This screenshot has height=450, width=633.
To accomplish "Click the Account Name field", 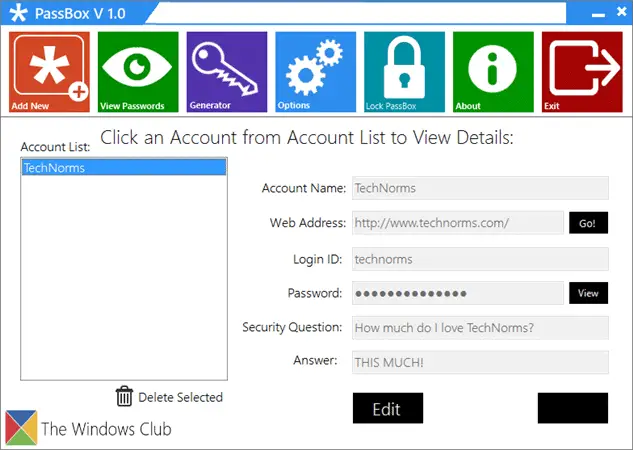I will coord(480,188).
